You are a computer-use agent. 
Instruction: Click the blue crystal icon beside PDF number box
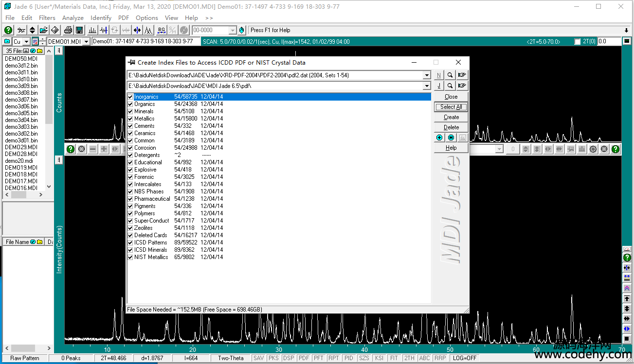[x=242, y=30]
